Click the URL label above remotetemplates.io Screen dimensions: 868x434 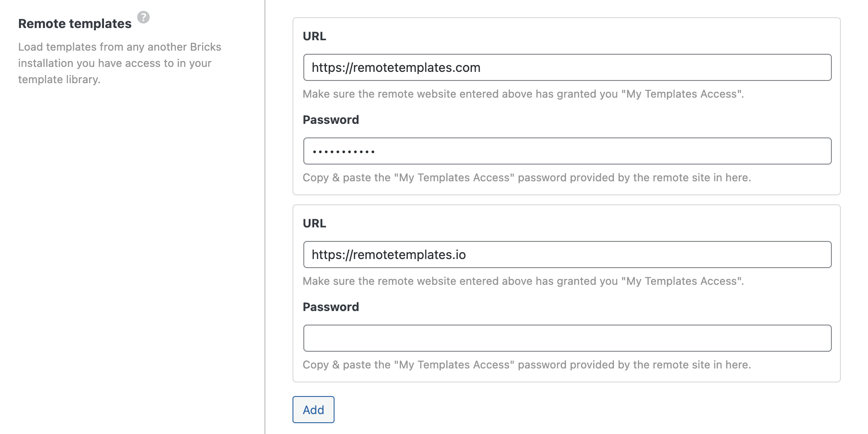coord(314,223)
